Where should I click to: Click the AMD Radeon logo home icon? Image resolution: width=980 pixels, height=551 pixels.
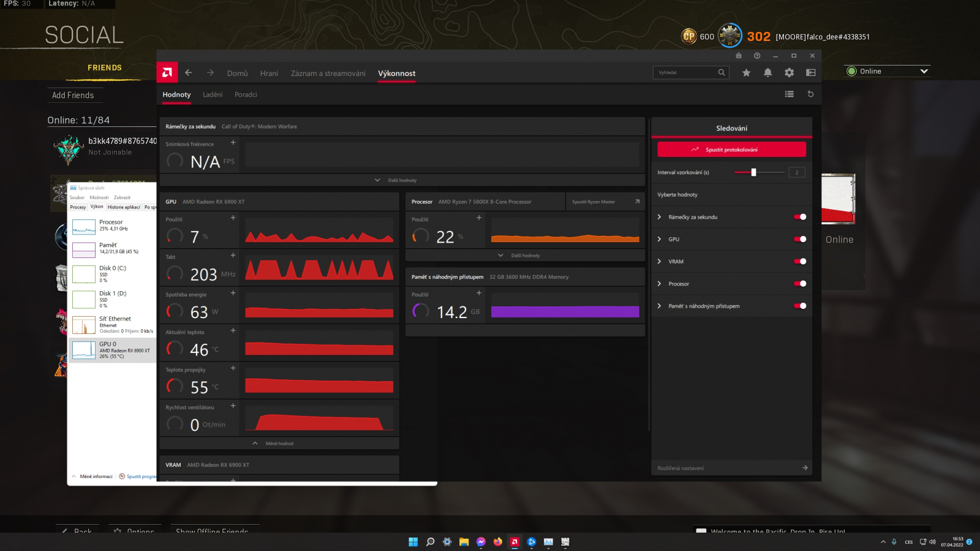click(167, 73)
